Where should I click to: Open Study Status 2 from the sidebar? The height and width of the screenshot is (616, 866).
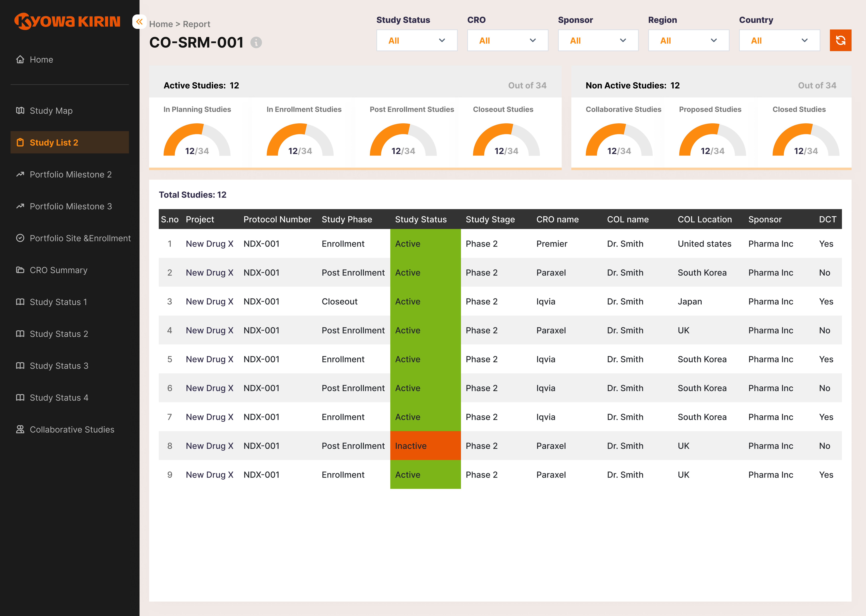70,334
